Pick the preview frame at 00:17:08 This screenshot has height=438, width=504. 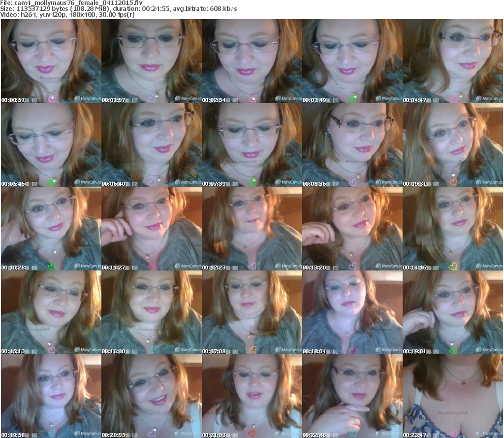252,312
